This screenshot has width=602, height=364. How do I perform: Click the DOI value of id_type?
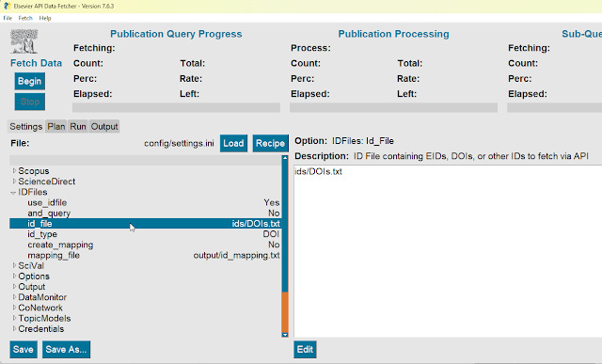pyautogui.click(x=271, y=234)
